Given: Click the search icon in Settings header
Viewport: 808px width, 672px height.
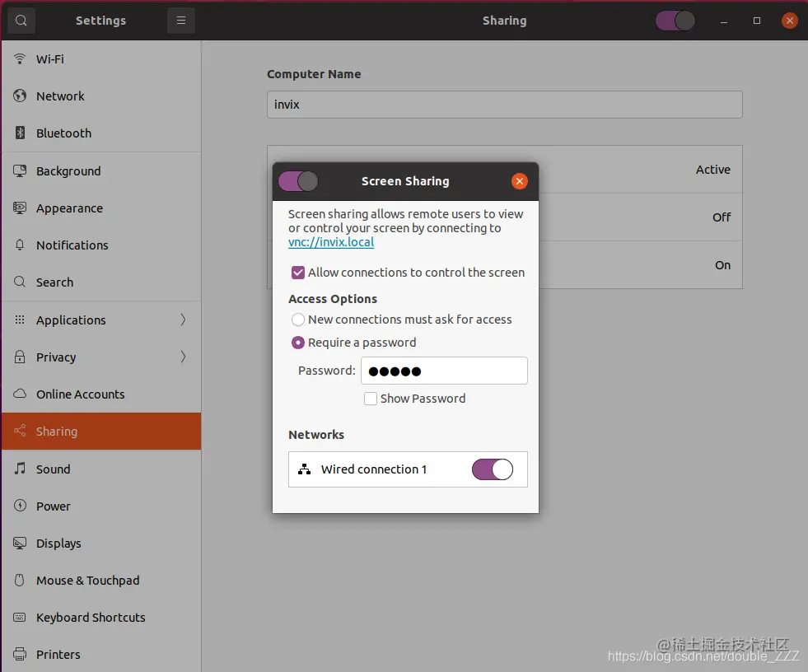Looking at the screenshot, I should click(21, 21).
